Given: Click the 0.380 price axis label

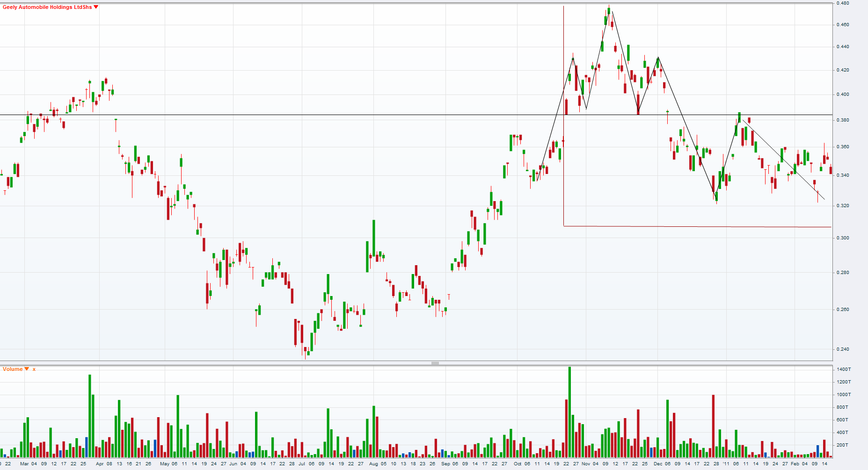Looking at the screenshot, I should tap(843, 120).
